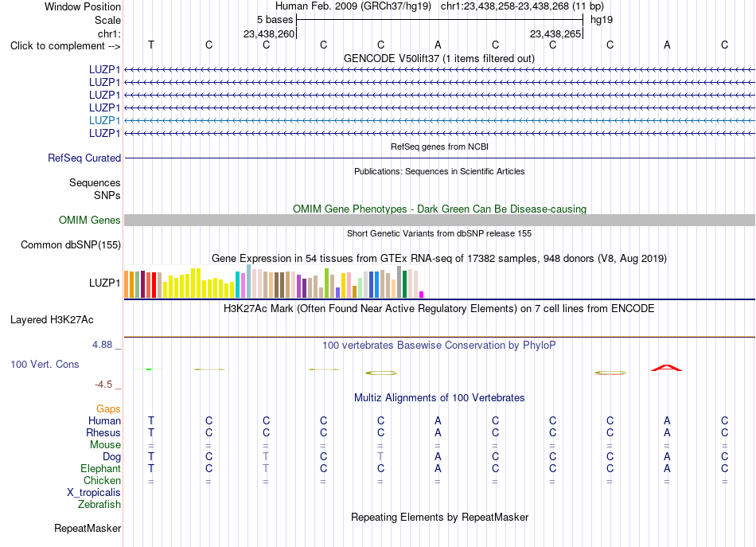
Task: Click the 'Layered H3K27Ac' label
Action: coord(52,320)
